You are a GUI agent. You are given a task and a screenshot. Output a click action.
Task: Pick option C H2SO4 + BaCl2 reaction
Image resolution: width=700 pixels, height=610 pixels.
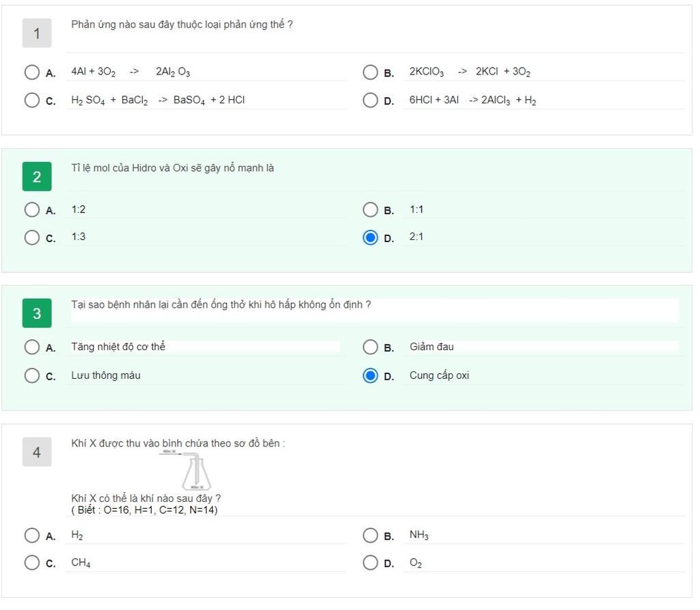(x=31, y=100)
